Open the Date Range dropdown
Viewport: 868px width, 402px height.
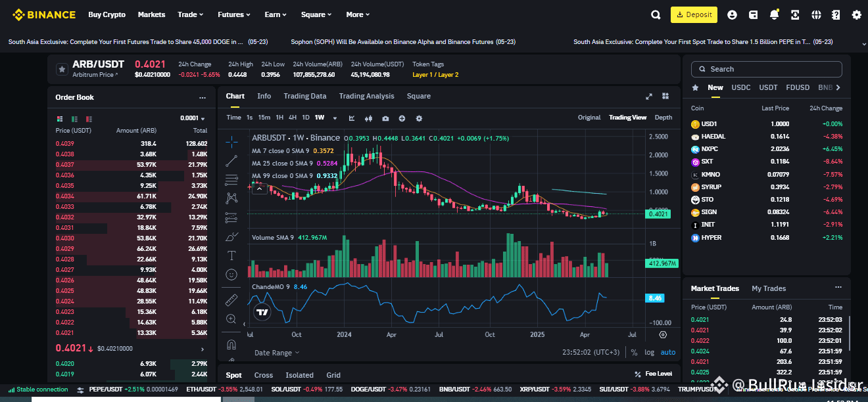tap(277, 353)
